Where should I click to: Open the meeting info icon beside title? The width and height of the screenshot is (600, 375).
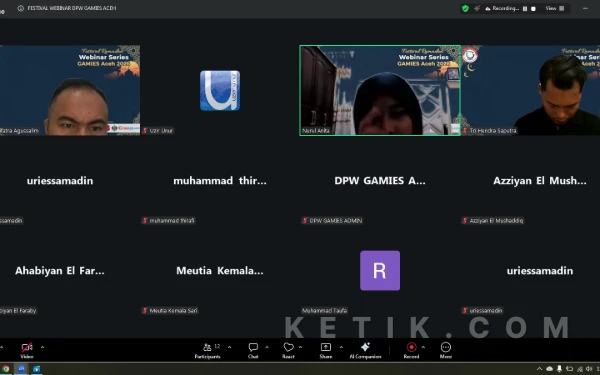tap(21, 8)
